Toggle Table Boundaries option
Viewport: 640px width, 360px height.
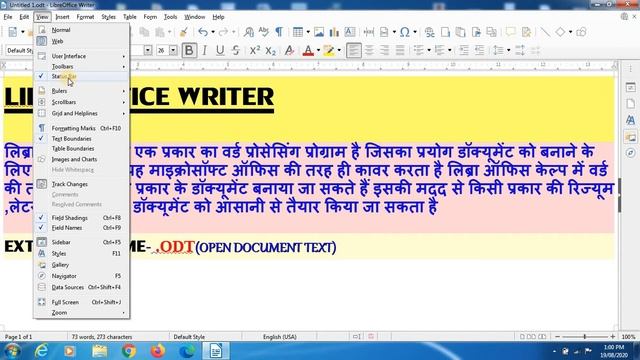pyautogui.click(x=82, y=149)
